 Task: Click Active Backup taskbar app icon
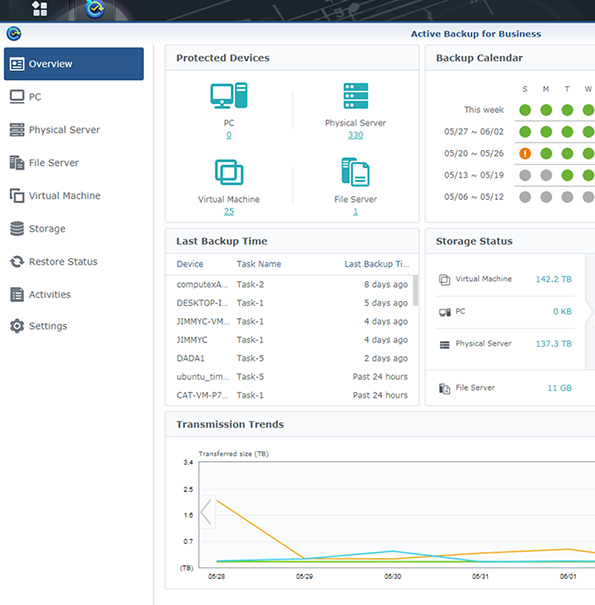(95, 9)
